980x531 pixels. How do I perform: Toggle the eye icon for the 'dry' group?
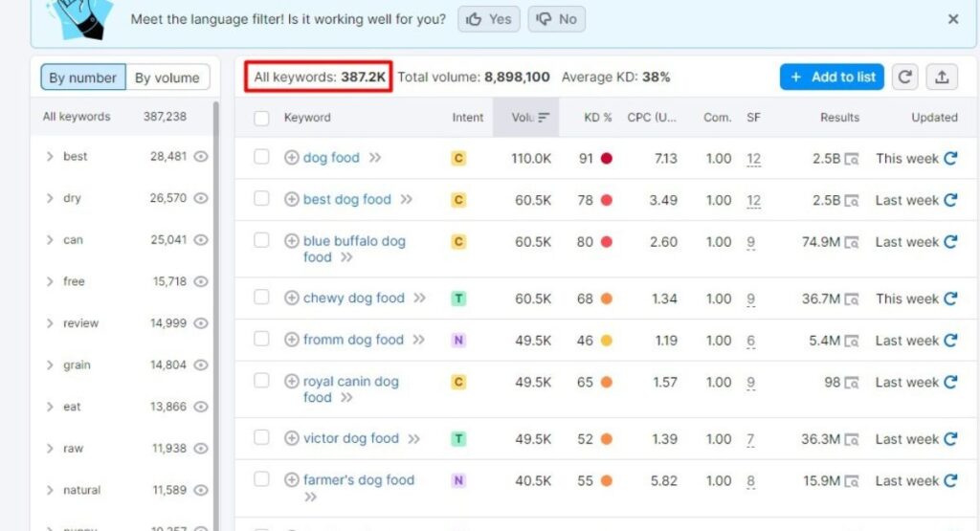pyautogui.click(x=201, y=198)
